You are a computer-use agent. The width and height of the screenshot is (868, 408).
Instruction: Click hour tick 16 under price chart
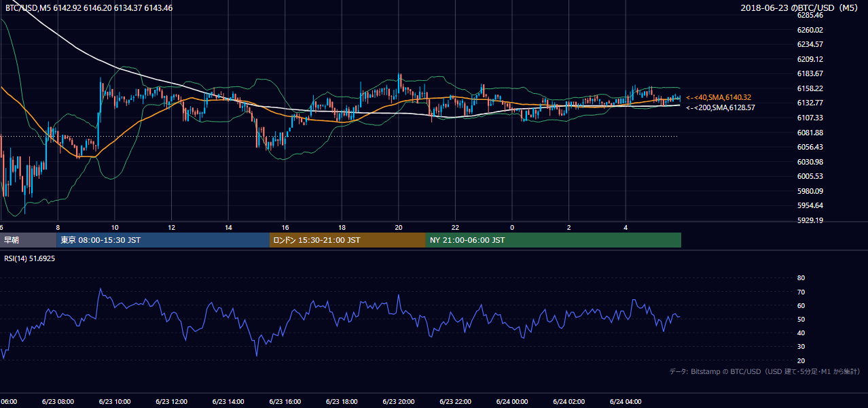285,227
